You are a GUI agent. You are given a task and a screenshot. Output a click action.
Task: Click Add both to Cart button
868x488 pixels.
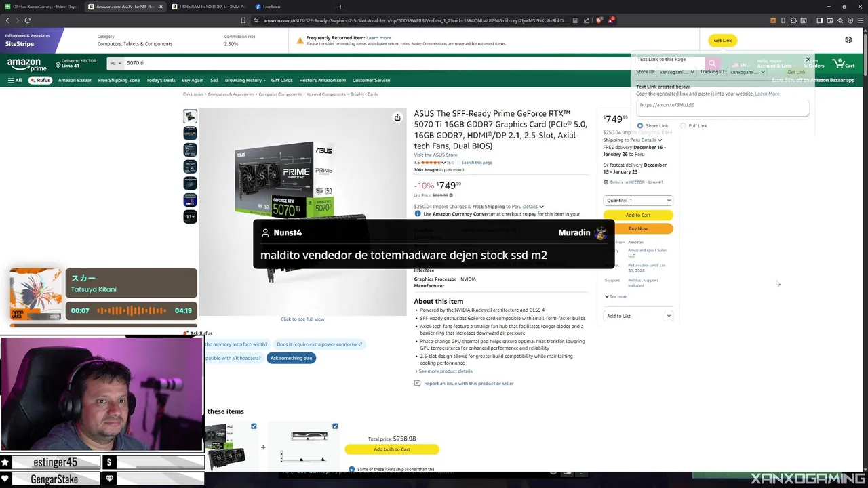[392, 449]
